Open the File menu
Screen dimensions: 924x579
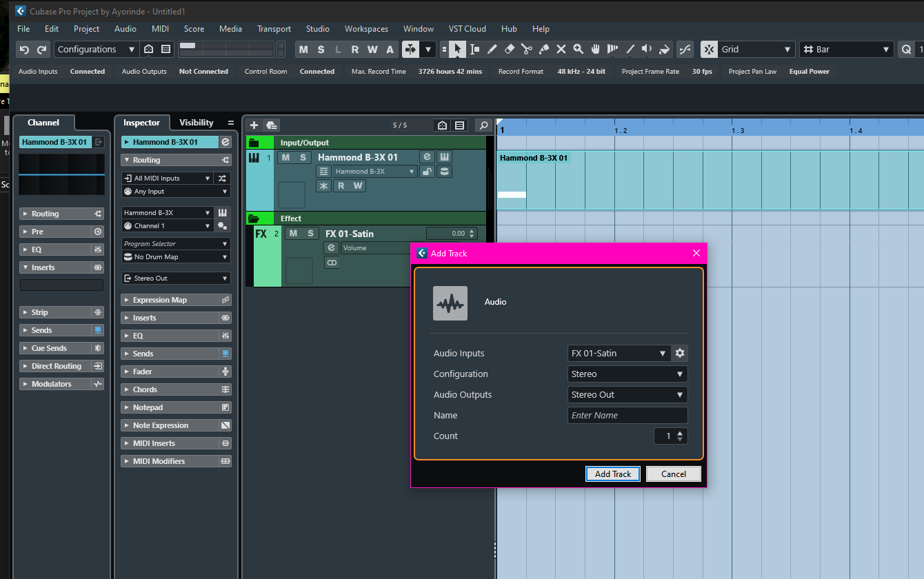pos(23,29)
